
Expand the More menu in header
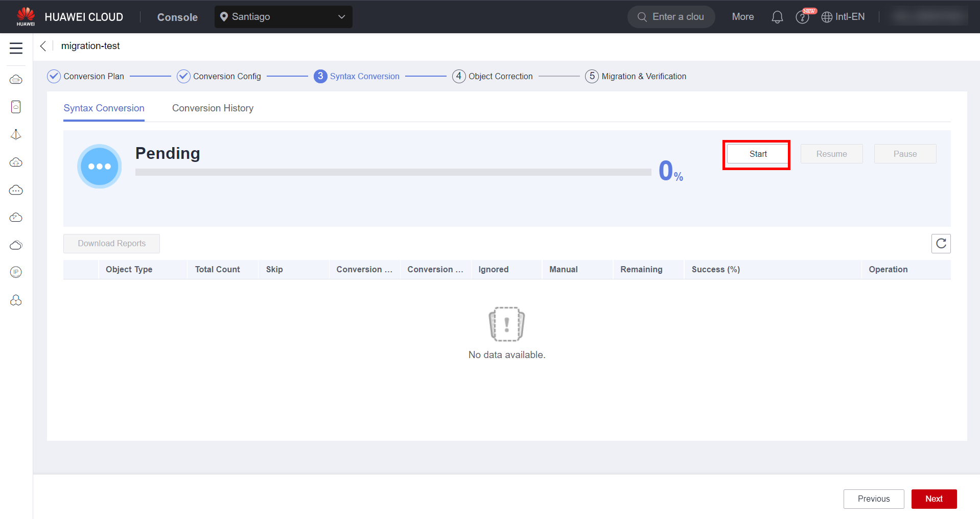pos(742,17)
